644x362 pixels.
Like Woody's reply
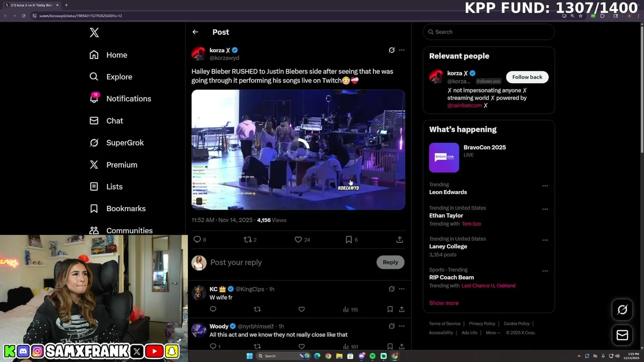[x=301, y=346]
